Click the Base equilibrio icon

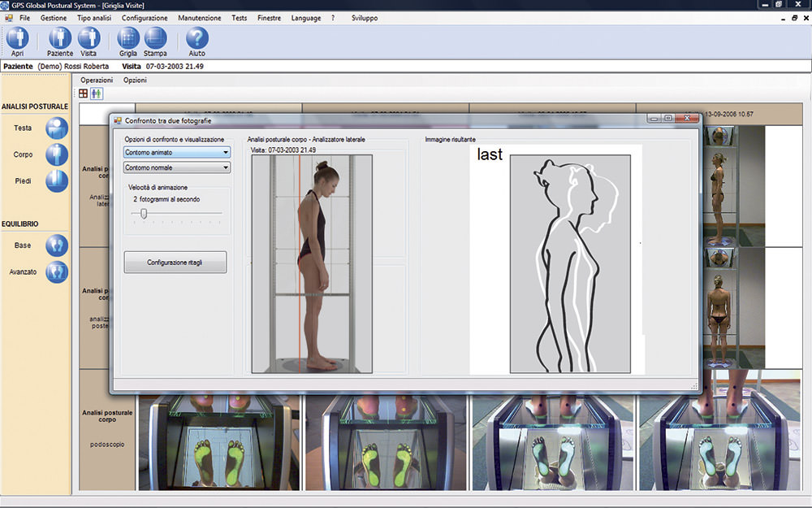[x=57, y=245]
